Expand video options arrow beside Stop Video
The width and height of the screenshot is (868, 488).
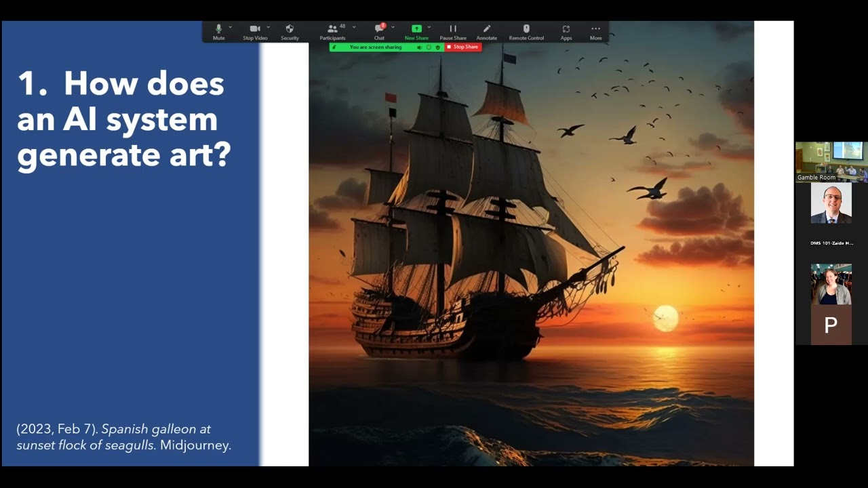pos(269,27)
